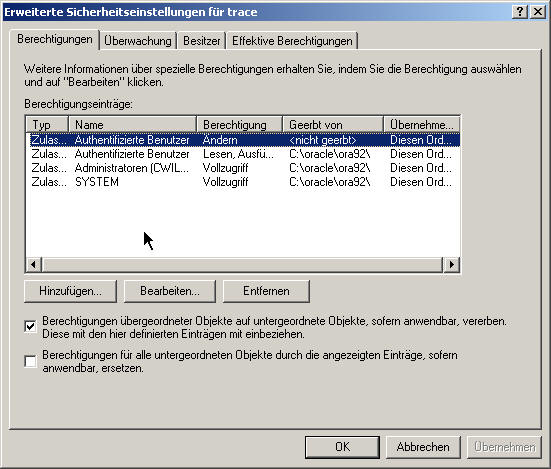551x469 pixels.
Task: Confirm with the OK button
Action: 342,447
